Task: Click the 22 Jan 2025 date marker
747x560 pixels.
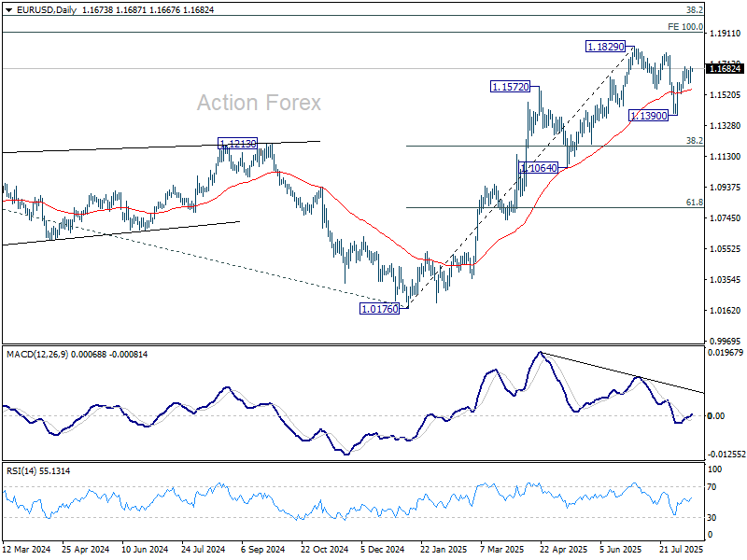Action: [444, 549]
